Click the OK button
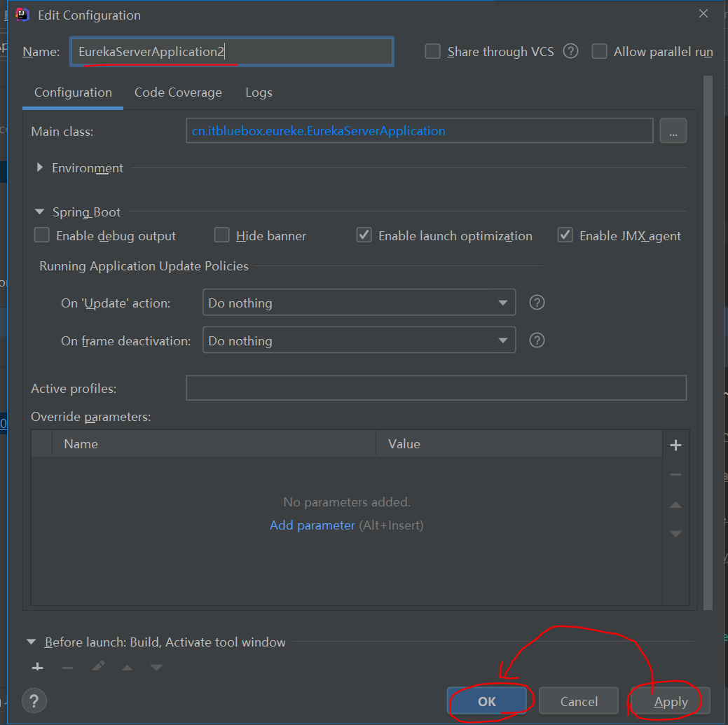The image size is (728, 725). [x=487, y=701]
